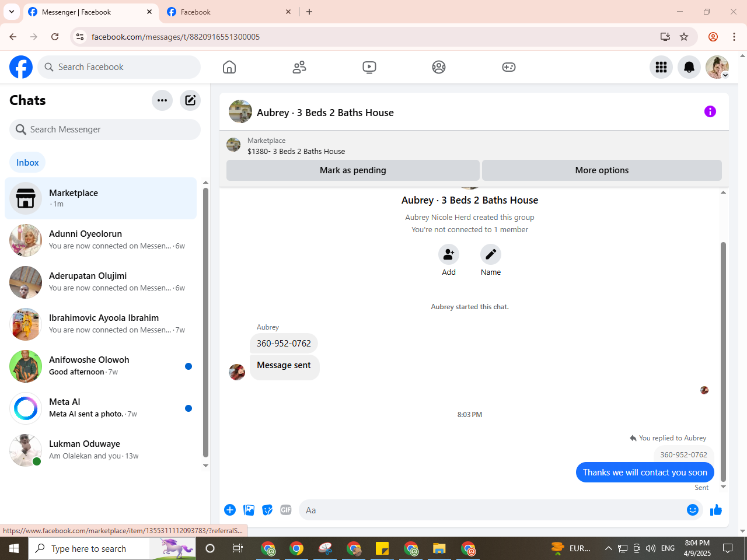747x560 pixels.
Task: Open the Video (Watch) icon
Action: 369,67
